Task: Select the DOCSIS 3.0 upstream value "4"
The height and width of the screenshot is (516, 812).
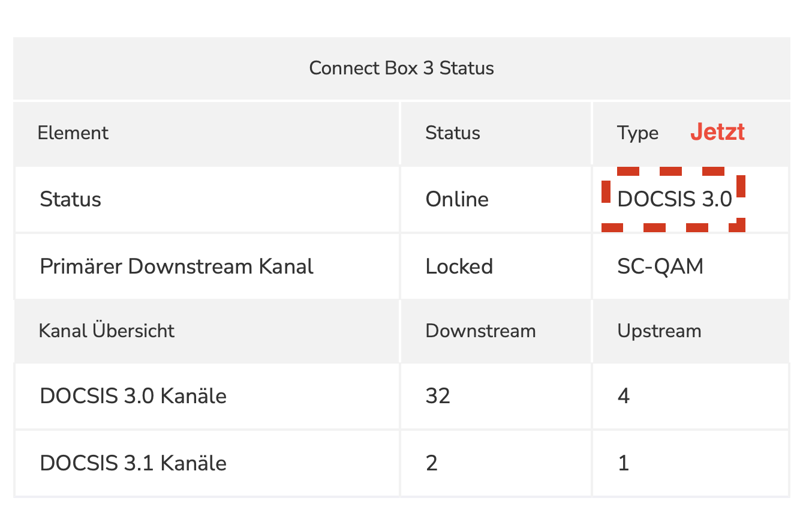Action: point(624,396)
